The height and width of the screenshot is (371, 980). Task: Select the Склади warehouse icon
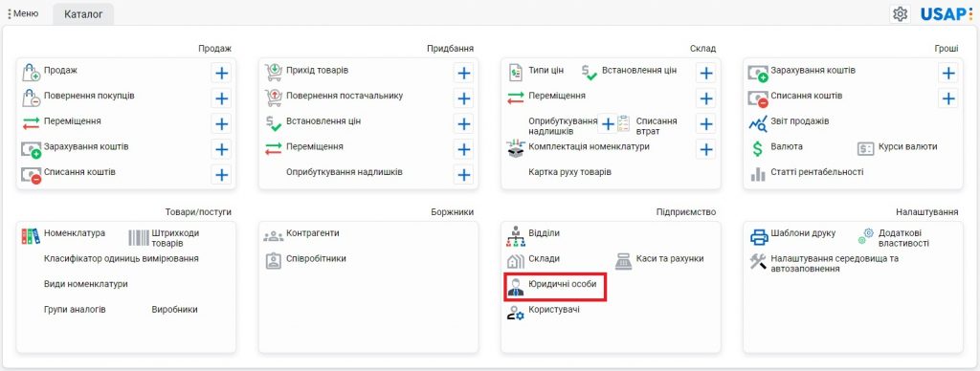coord(516,261)
